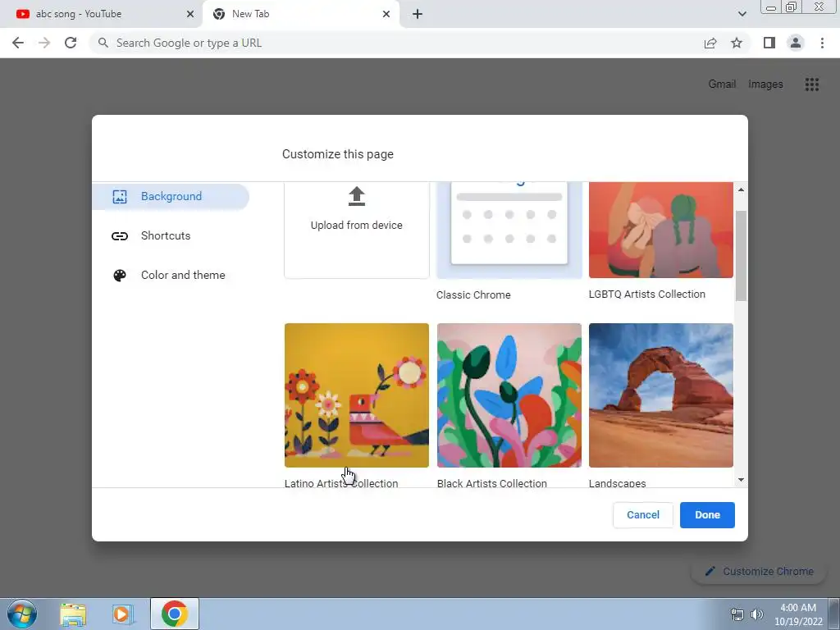Click the LGBTQ Artists Collection label

point(646,294)
